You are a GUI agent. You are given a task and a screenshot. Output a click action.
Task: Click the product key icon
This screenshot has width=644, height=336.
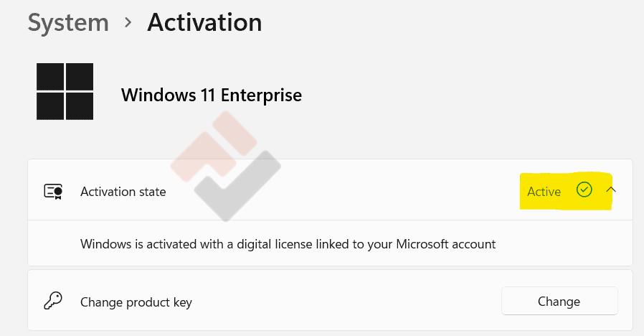point(53,301)
